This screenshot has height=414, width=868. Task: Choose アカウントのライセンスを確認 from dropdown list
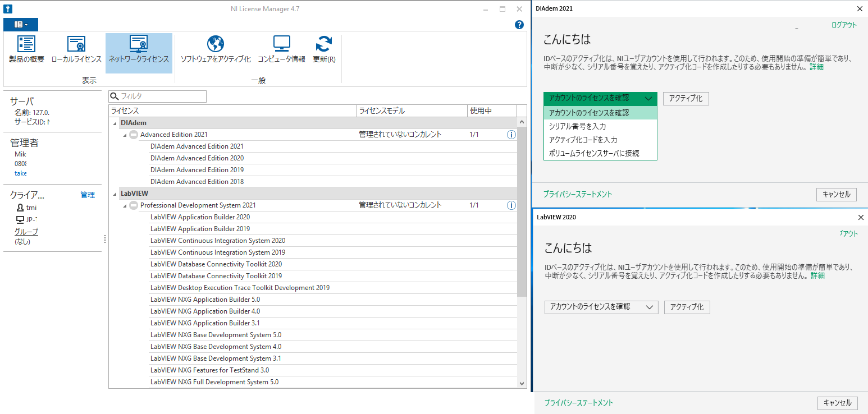point(600,113)
